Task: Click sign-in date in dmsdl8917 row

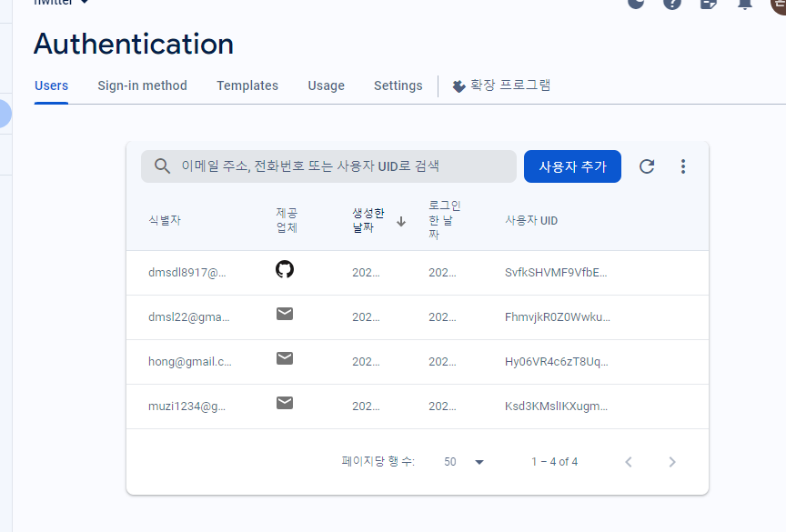Action: tap(442, 273)
